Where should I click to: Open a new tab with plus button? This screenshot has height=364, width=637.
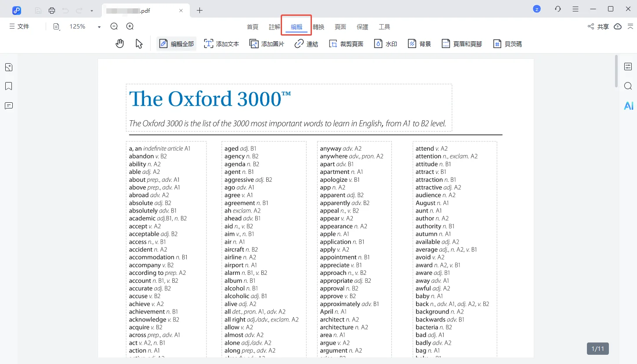click(x=199, y=10)
